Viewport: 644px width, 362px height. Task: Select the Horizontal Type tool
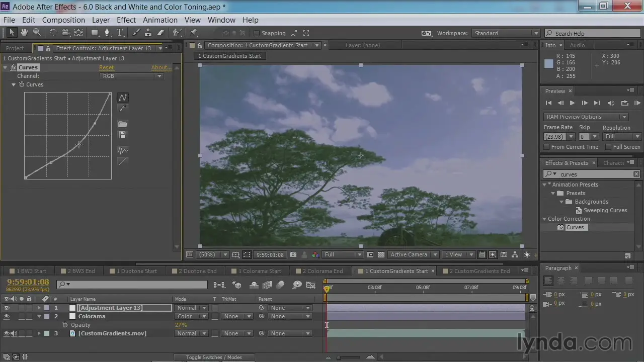coord(120,33)
